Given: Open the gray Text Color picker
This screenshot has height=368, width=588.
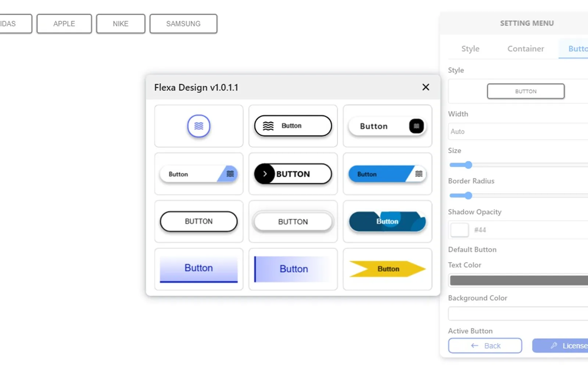Looking at the screenshot, I should click(x=519, y=280).
